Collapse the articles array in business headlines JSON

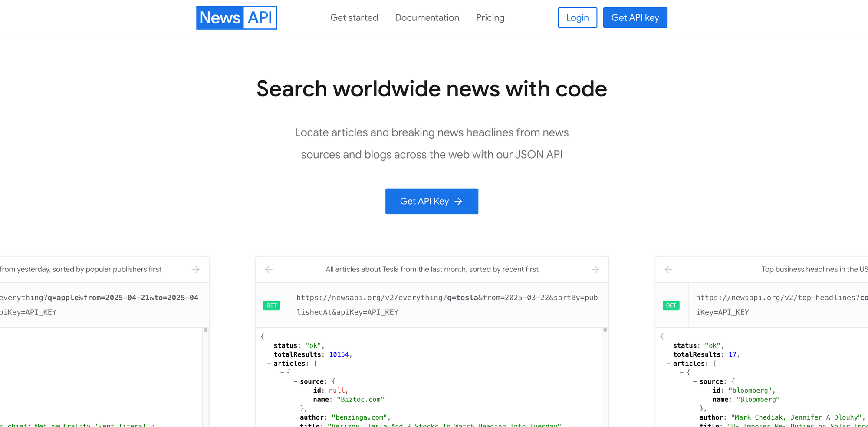click(668, 363)
